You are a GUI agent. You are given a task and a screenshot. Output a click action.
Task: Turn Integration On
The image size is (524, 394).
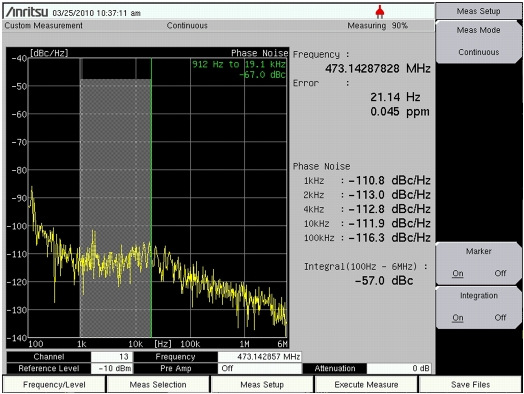tap(457, 317)
